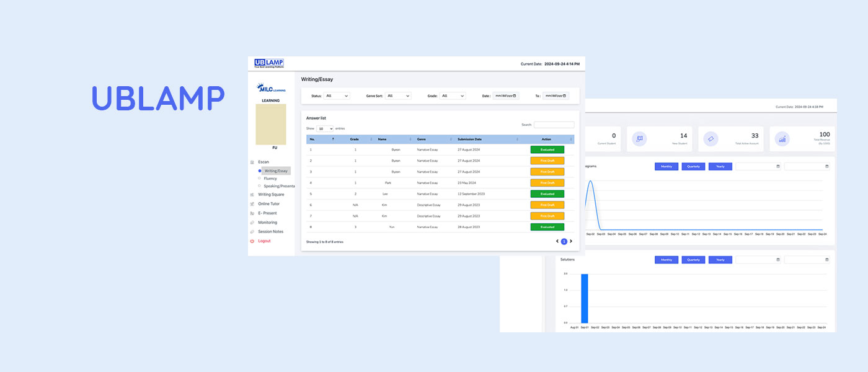Select the Fluency radio bullet

pyautogui.click(x=260, y=178)
